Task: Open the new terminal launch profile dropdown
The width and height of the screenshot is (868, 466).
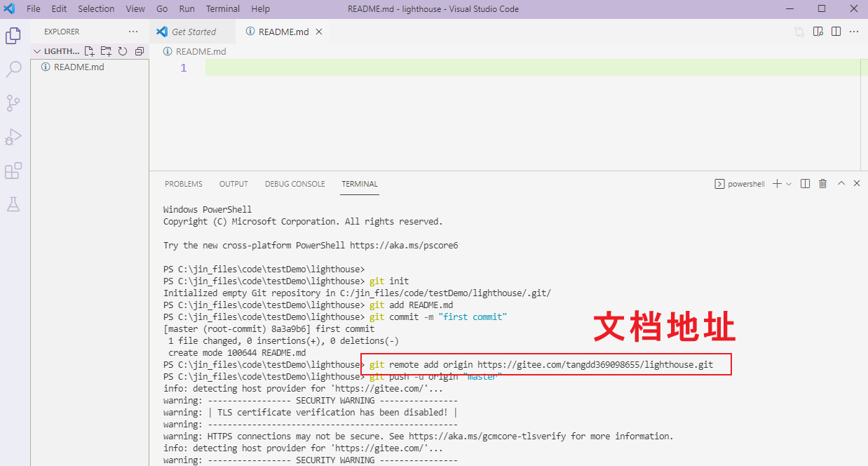Action: tap(789, 184)
